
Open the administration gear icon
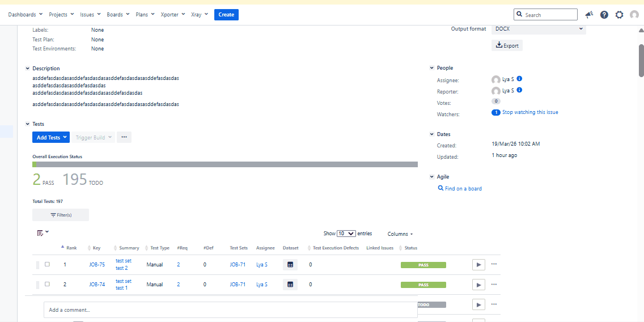[x=619, y=15]
